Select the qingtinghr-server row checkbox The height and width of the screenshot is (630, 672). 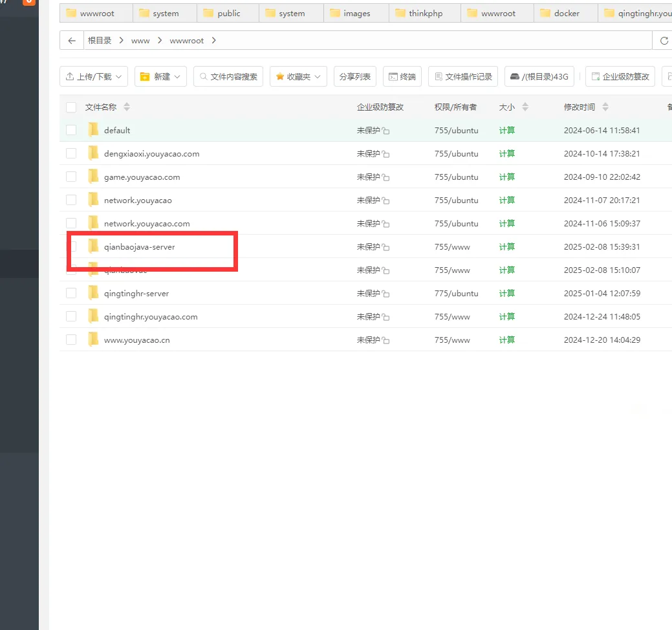coord(71,293)
